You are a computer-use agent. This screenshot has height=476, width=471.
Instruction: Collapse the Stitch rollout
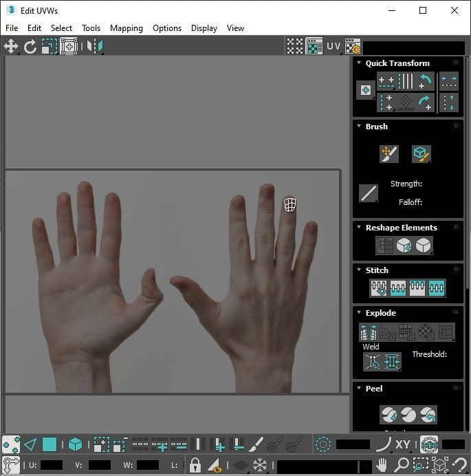(x=359, y=270)
